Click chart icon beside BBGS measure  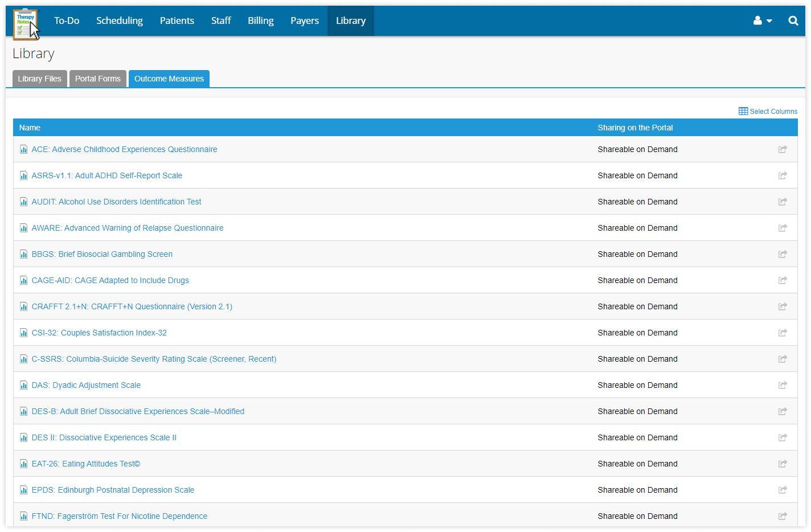tap(23, 254)
